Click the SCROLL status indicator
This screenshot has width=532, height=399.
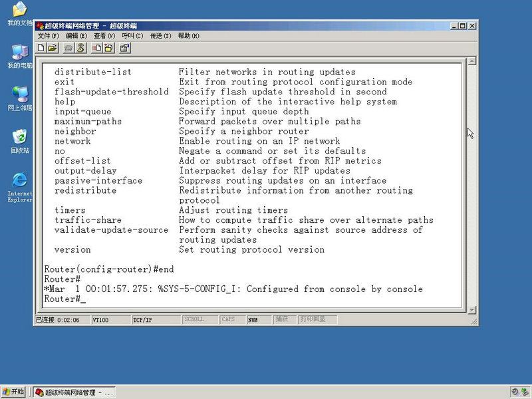[x=199, y=319]
